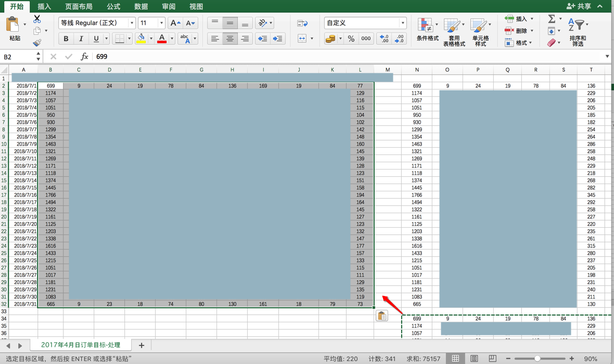Click the fx insert function icon
Screen dimensions: 614x364
coord(84,56)
